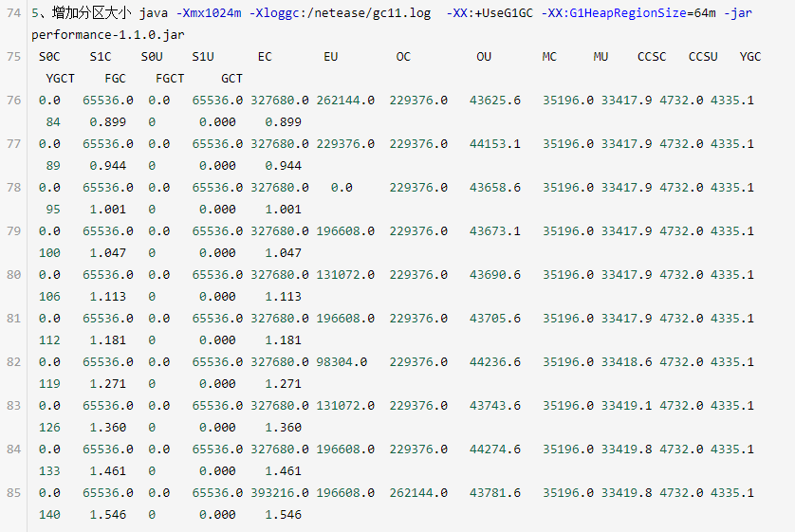Click line number 76 in the gutter
Screen dimensions: 795x532
click(13, 100)
